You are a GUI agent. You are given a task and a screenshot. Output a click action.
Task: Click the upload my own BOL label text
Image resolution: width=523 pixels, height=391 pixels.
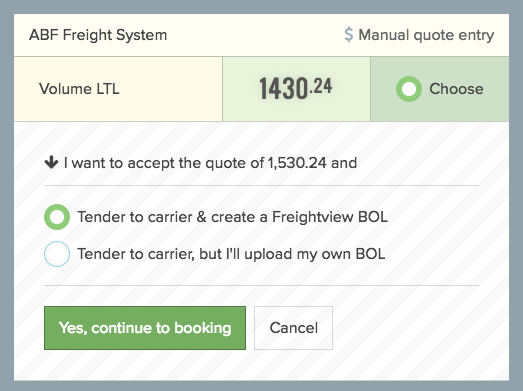(231, 254)
